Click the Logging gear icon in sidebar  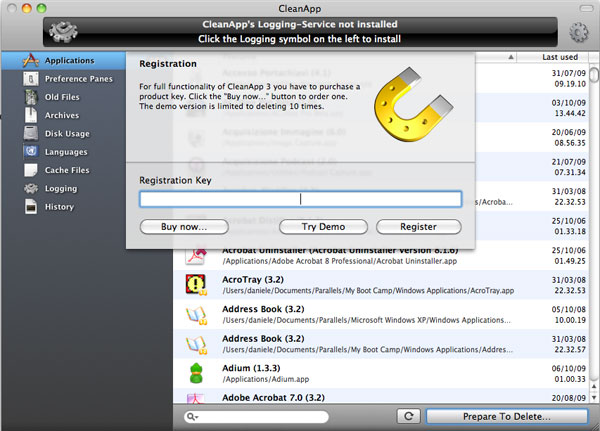coord(31,188)
